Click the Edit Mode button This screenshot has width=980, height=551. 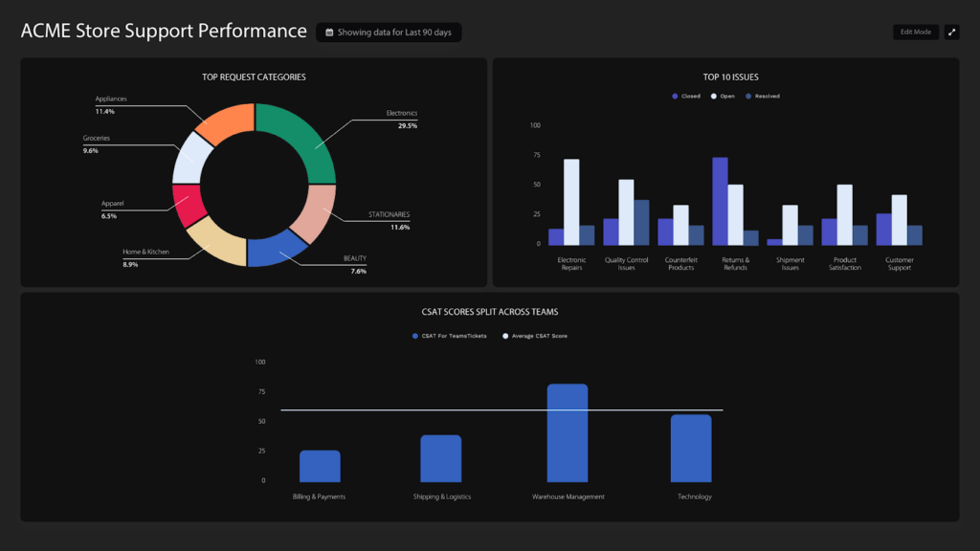coord(915,32)
